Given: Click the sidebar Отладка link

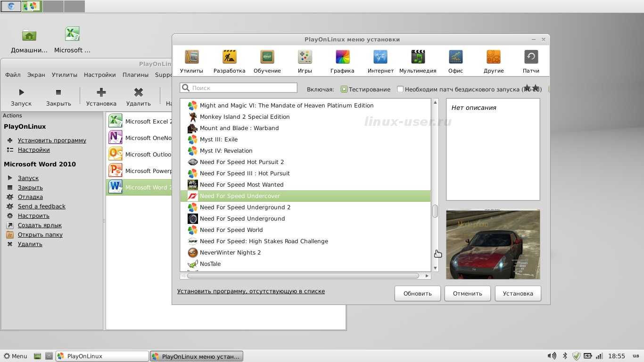Looking at the screenshot, I should click(x=30, y=197).
